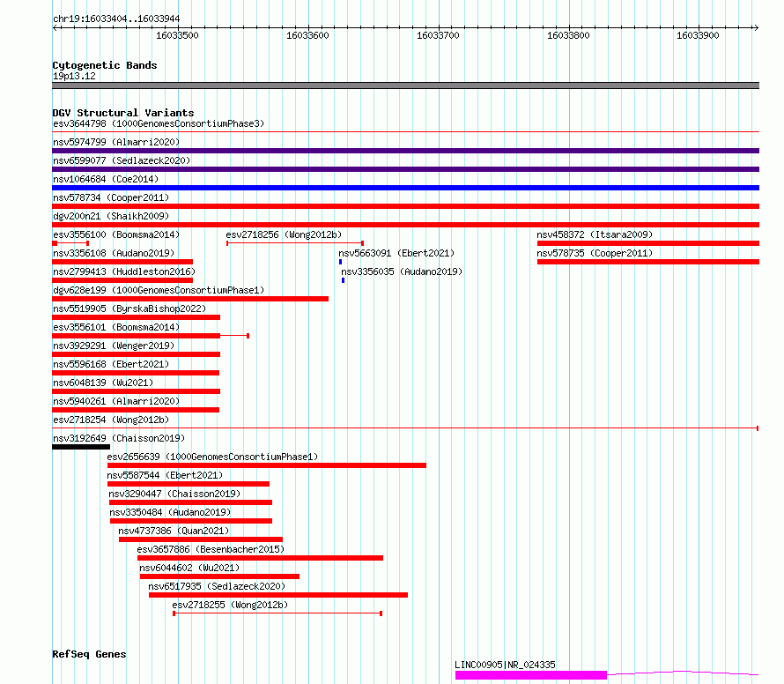Click the DGV Structural Variants track title
This screenshot has height=684, width=784.
pyautogui.click(x=123, y=113)
